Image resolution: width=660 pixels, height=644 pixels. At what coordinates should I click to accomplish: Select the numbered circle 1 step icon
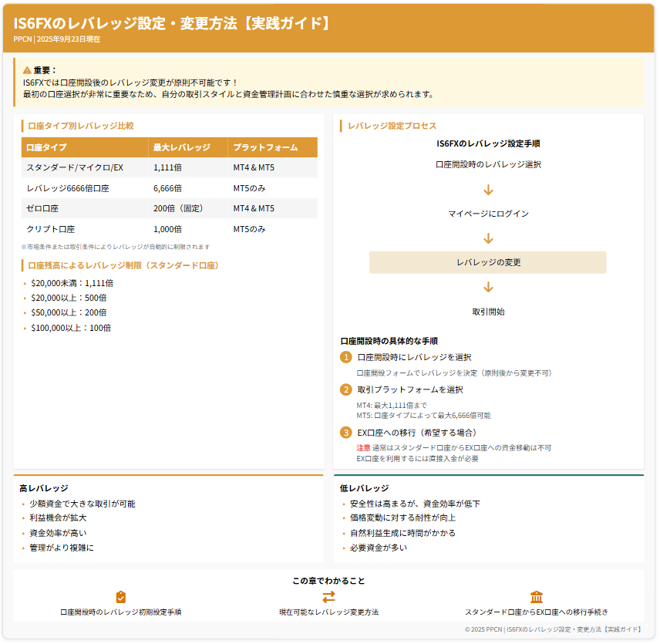tap(346, 357)
